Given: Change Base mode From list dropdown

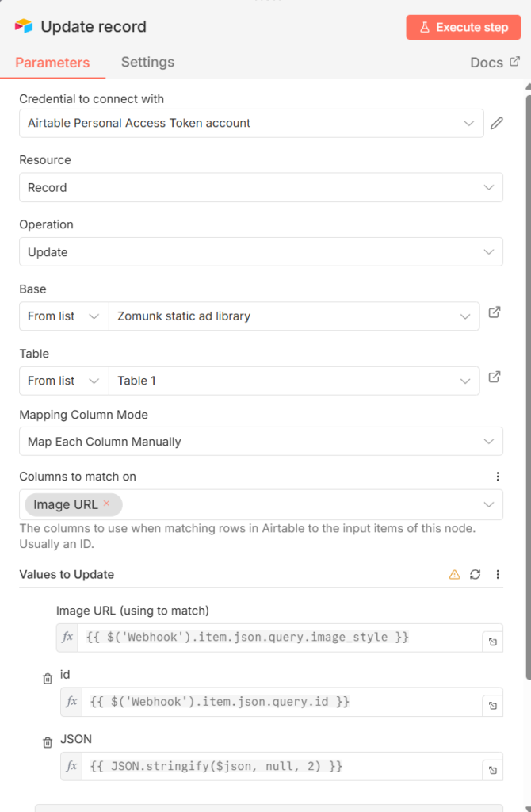Looking at the screenshot, I should pyautogui.click(x=63, y=316).
